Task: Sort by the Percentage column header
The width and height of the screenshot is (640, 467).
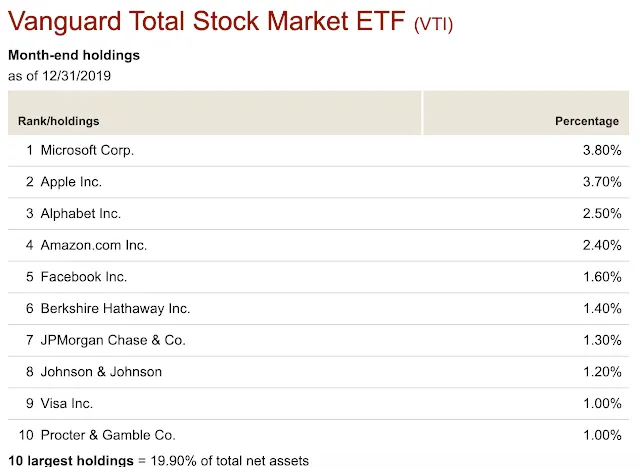Action: tap(587, 121)
